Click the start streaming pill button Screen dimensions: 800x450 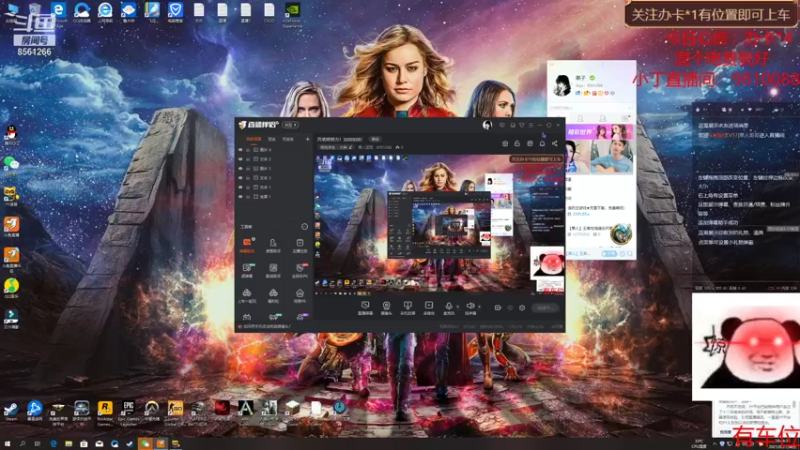[x=545, y=308]
